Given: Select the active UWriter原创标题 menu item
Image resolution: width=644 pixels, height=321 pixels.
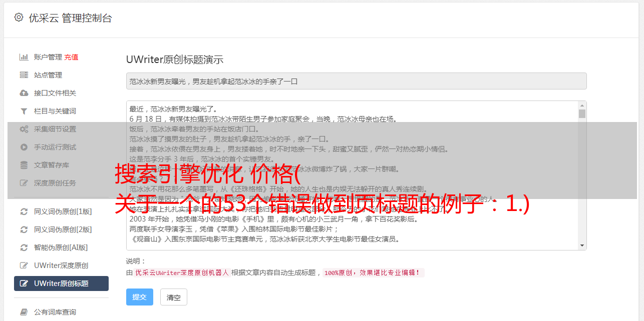Looking at the screenshot, I should pos(61,283).
